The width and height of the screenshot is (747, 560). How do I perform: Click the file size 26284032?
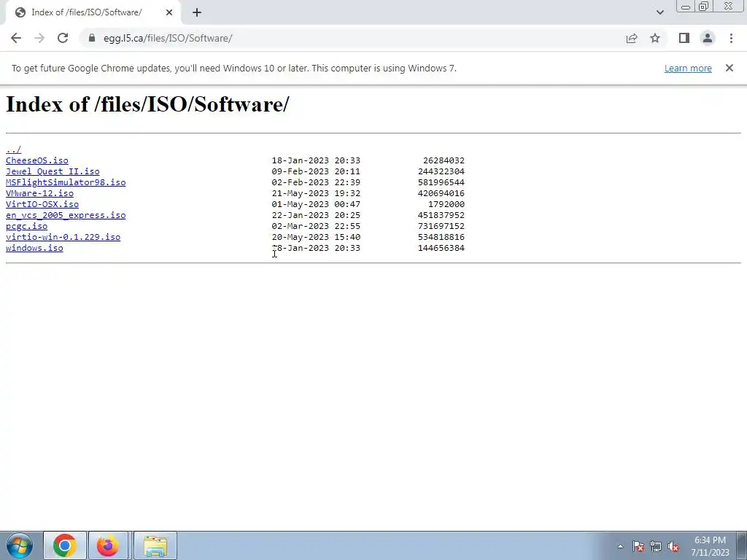(444, 160)
